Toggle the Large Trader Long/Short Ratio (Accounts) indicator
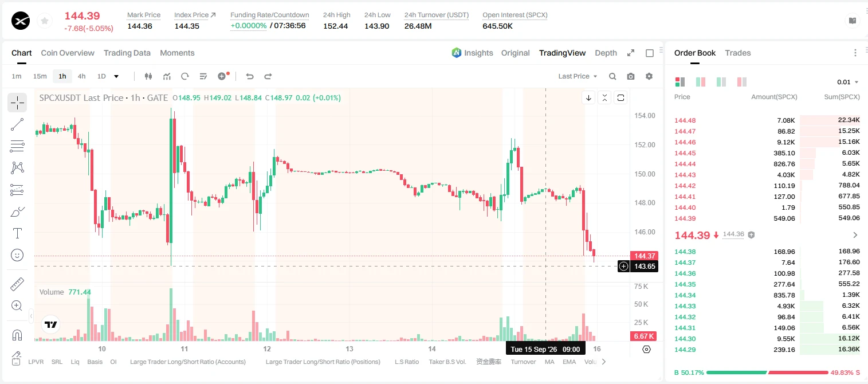This screenshot has height=384, width=868. [x=188, y=362]
